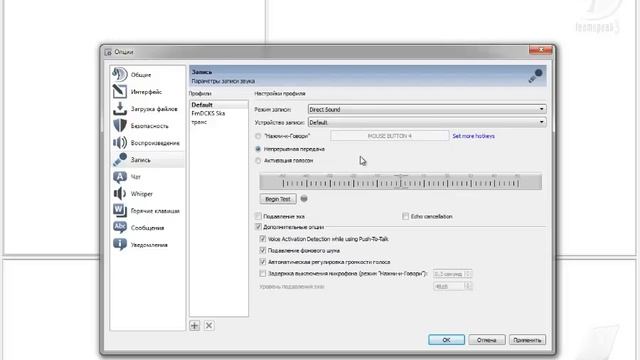The height and width of the screenshot is (360, 640).
Task: Confirm settings with the OK button
Action: point(446,340)
